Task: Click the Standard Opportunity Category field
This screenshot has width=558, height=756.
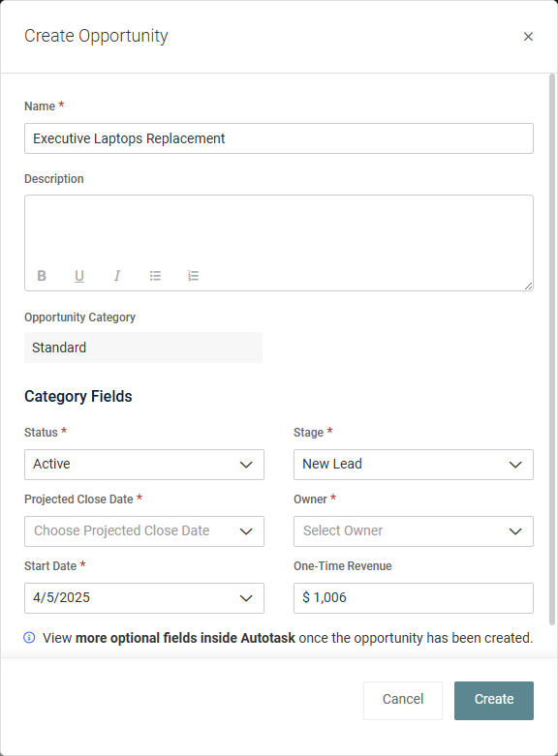Action: click(143, 348)
